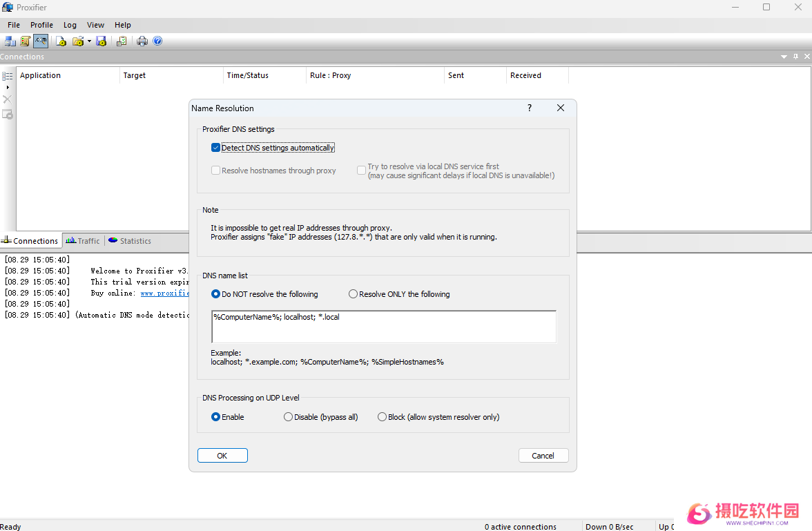
Task: Open Proxification Rules toolbar icon
Action: pos(26,41)
